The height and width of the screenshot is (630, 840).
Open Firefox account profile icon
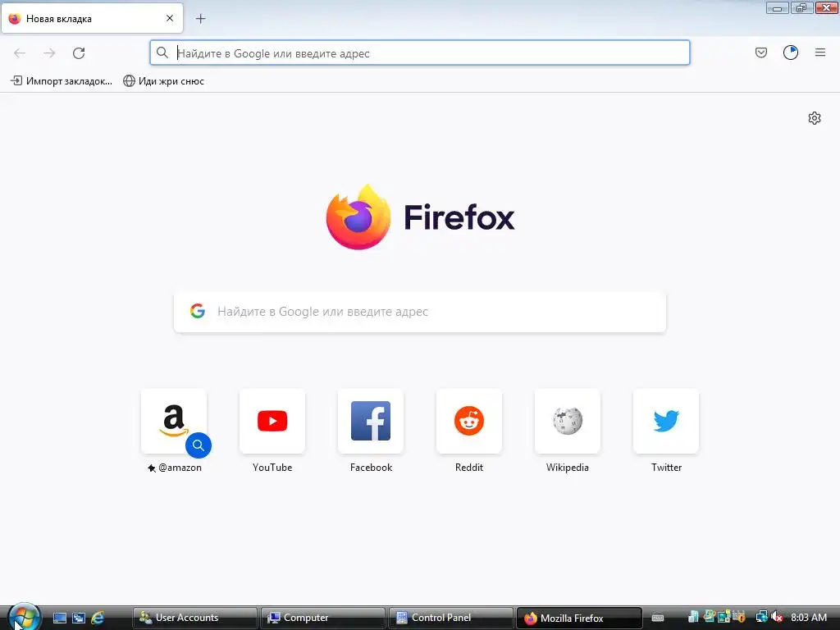pyautogui.click(x=791, y=52)
